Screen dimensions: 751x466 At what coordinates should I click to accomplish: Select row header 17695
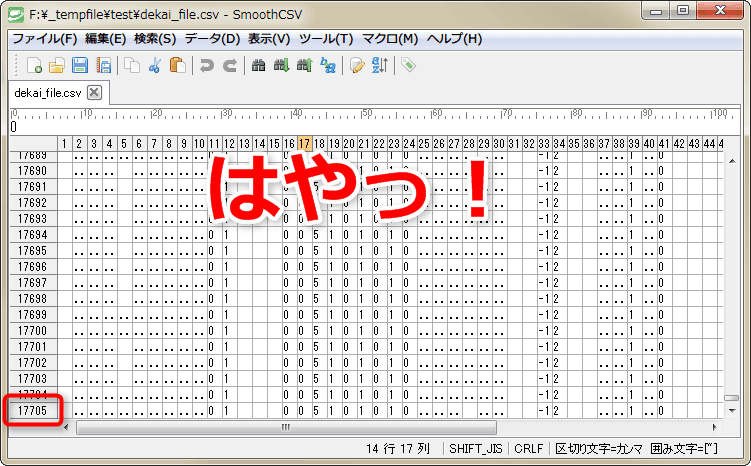33,251
